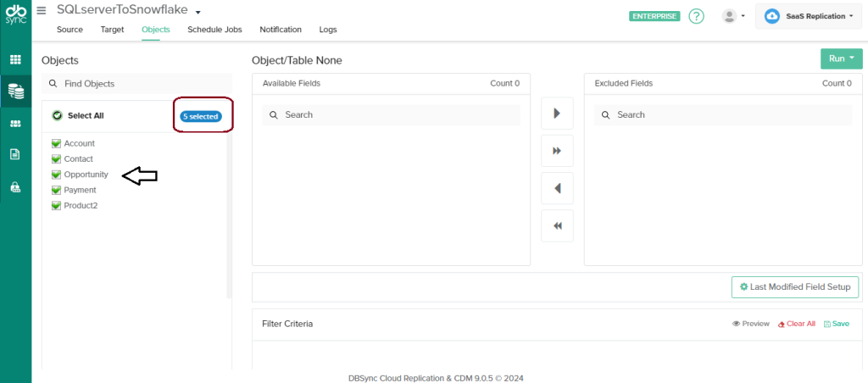Open the lock security sidebar icon
Image resolution: width=868 pixels, height=383 pixels.
click(15, 187)
